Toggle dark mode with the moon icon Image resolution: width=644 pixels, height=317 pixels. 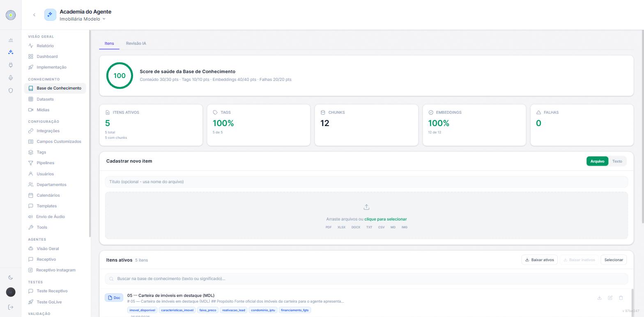pos(11,278)
